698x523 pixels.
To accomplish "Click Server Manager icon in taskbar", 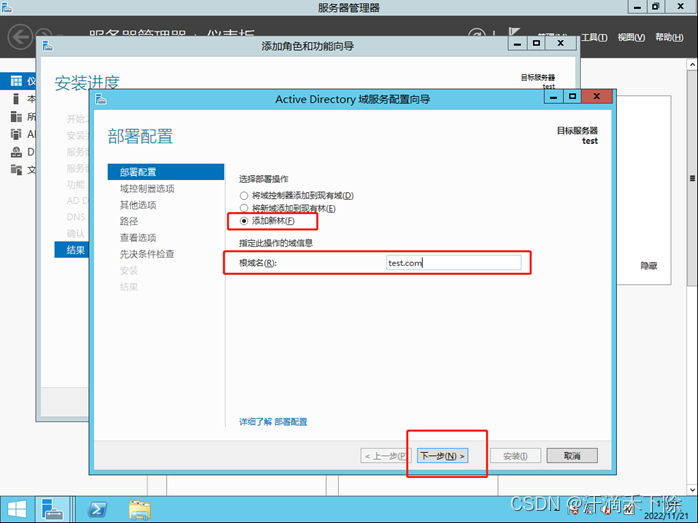I will tap(52, 509).
